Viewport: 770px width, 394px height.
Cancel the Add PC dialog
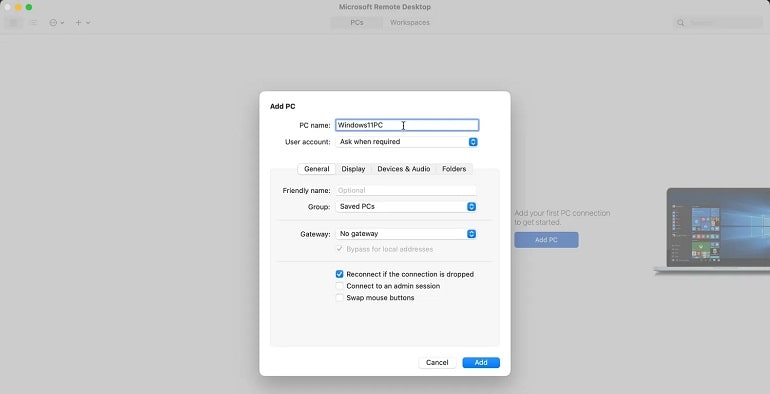tap(437, 363)
